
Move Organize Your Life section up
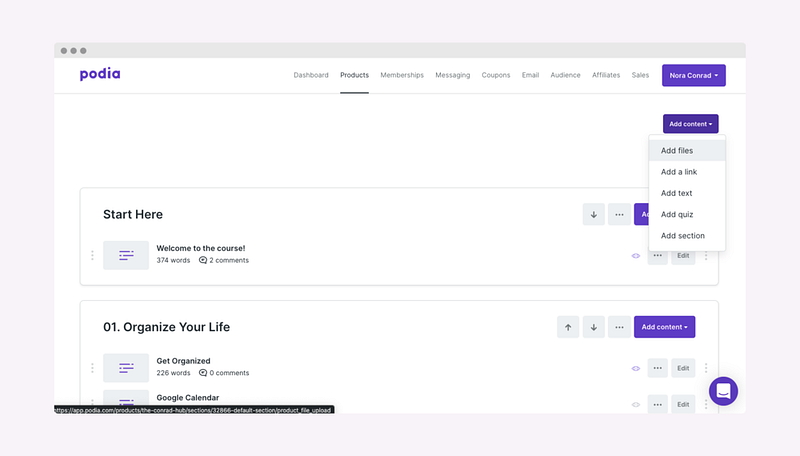click(x=568, y=327)
